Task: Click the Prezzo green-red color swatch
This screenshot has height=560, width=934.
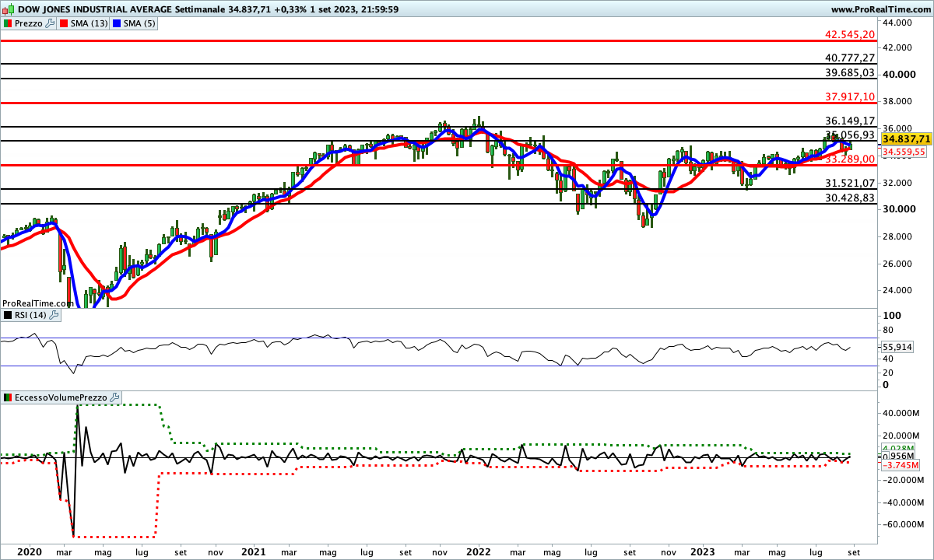Action: [7, 23]
